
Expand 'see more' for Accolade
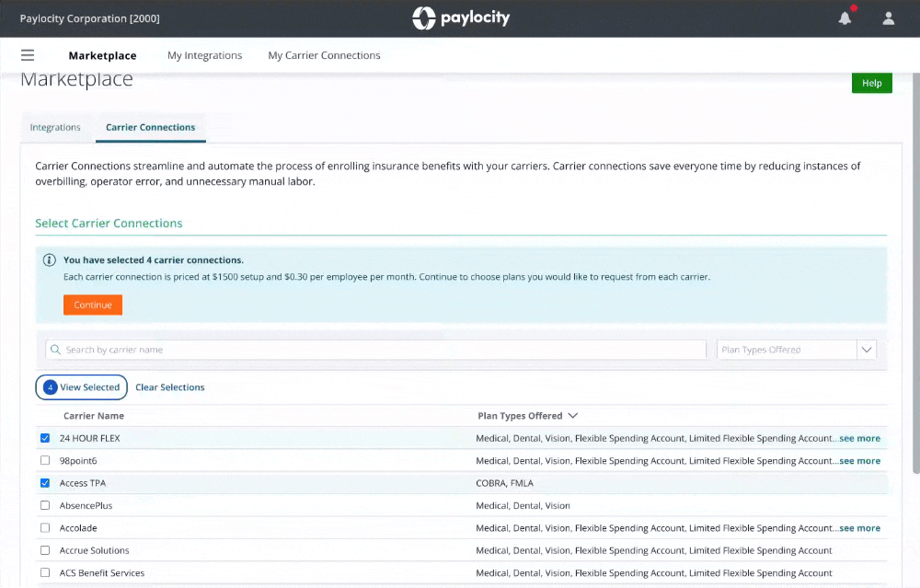[x=859, y=528]
